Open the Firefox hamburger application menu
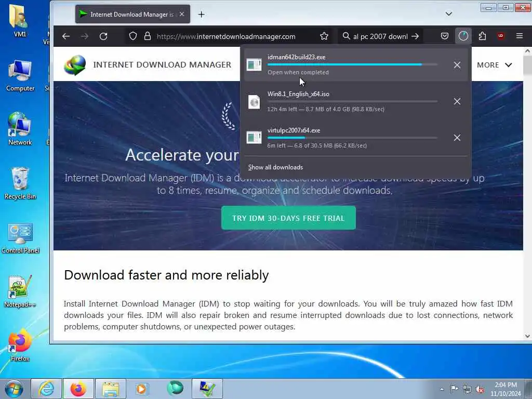This screenshot has width=532, height=399. click(x=520, y=36)
